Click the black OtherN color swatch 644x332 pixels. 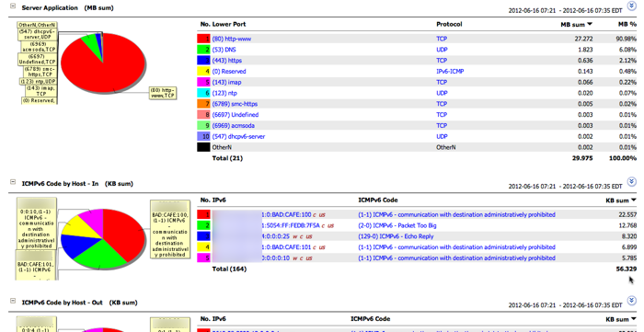203,147
